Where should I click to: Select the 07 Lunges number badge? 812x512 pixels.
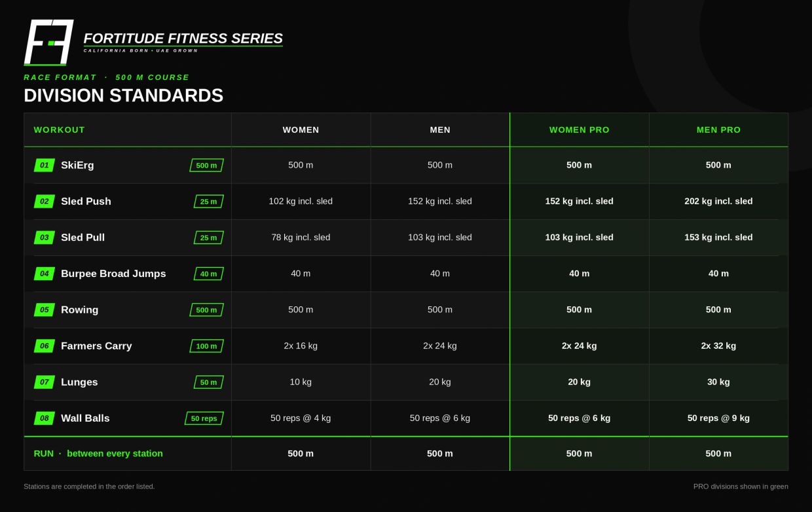44,382
